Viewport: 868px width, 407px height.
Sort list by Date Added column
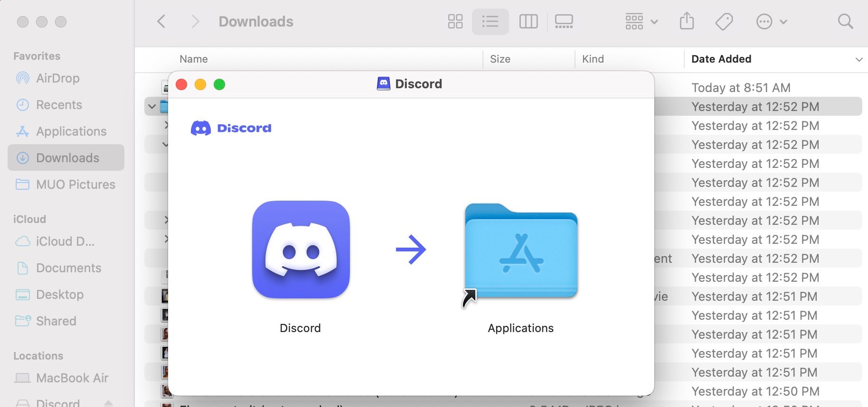(x=721, y=59)
